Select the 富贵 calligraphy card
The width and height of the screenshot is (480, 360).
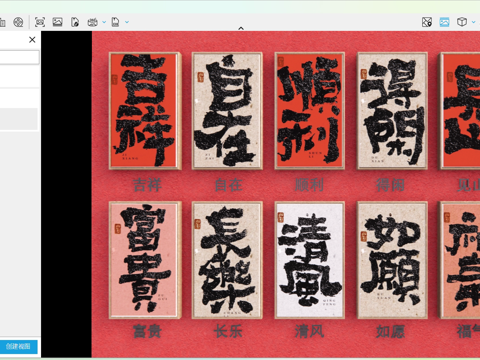pos(145,260)
